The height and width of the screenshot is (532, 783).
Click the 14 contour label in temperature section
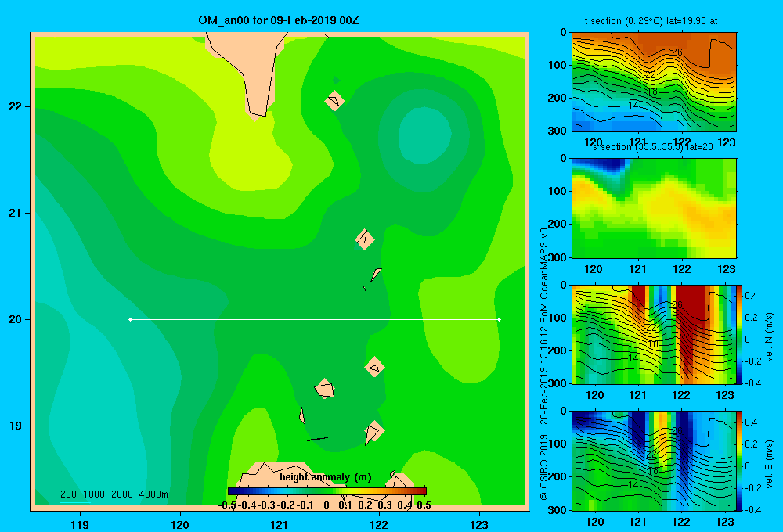[x=633, y=106]
